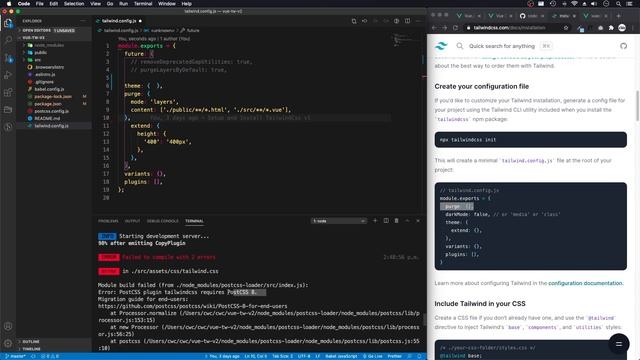Open Run and Debug view
The width and height of the screenshot is (640, 360).
[x=8, y=75]
